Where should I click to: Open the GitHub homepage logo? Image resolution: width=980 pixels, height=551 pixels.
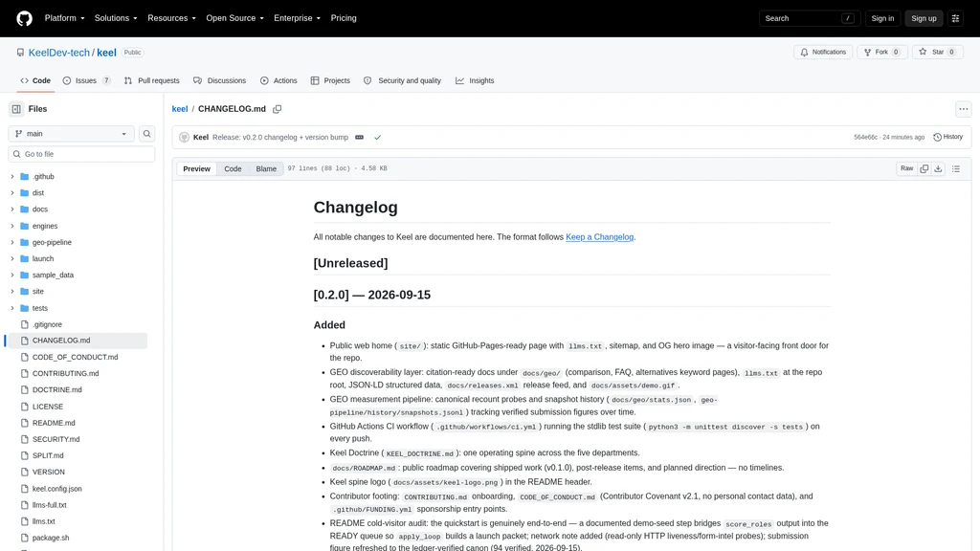(24, 18)
